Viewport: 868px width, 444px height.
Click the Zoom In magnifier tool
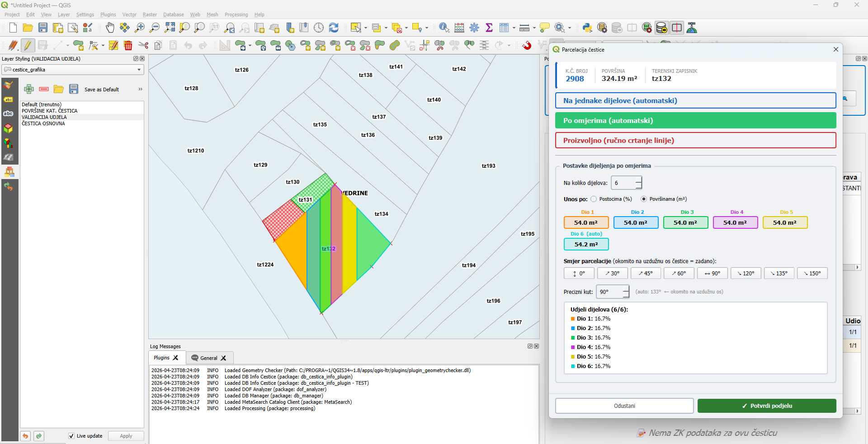point(140,28)
